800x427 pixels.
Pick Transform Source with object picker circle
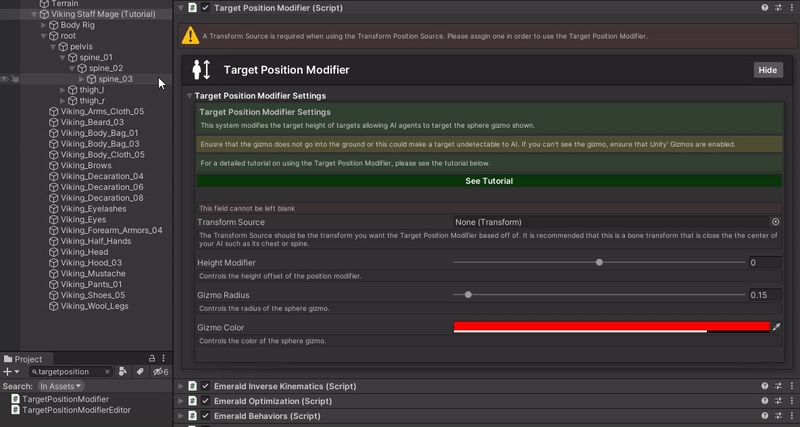(775, 222)
